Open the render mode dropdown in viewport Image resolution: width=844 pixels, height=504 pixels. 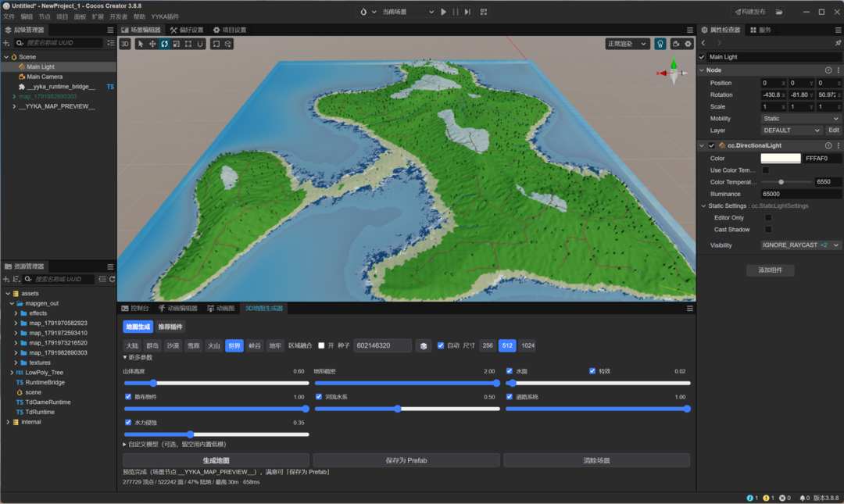tap(627, 45)
